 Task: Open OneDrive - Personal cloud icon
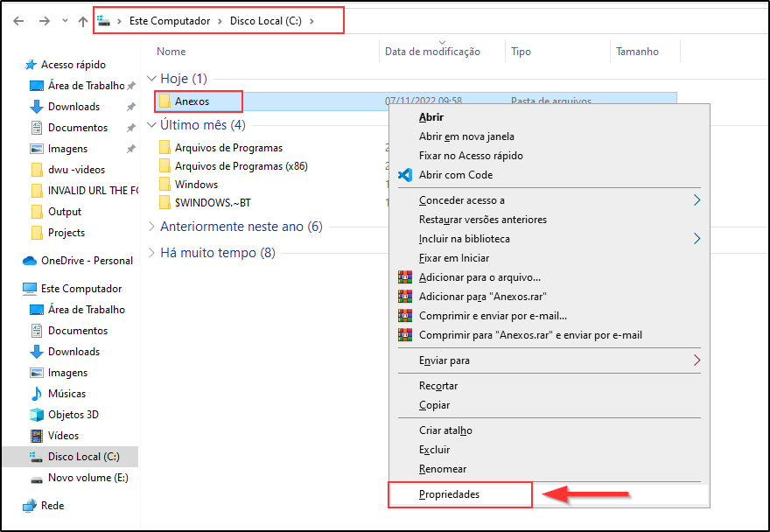pyautogui.click(x=29, y=261)
